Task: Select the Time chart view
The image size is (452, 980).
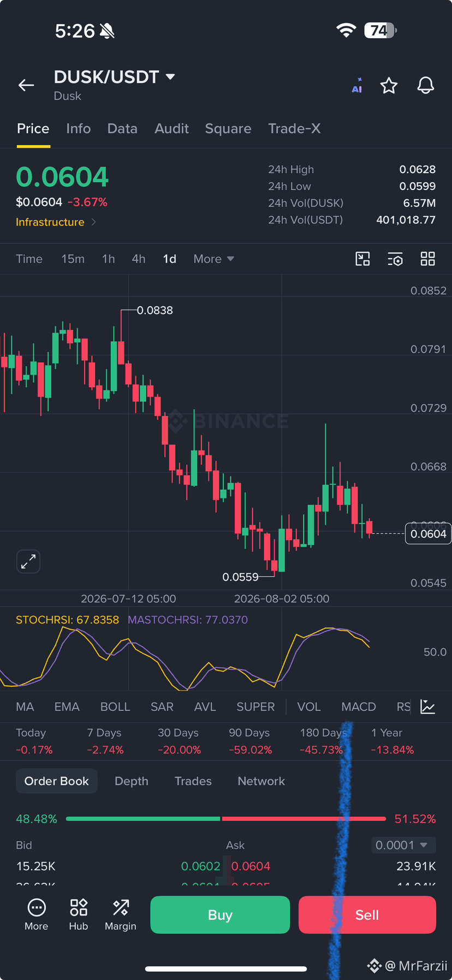Action: pos(29,259)
